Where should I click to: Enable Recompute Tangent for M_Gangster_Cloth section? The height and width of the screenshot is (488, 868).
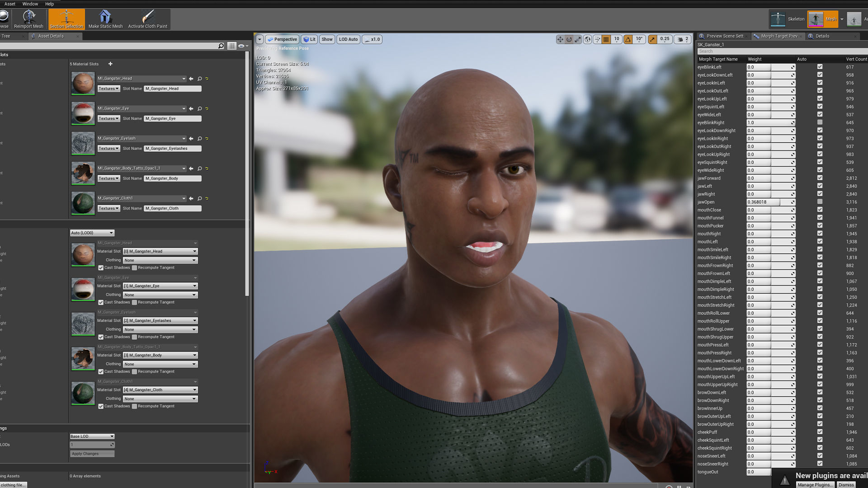[x=134, y=406]
